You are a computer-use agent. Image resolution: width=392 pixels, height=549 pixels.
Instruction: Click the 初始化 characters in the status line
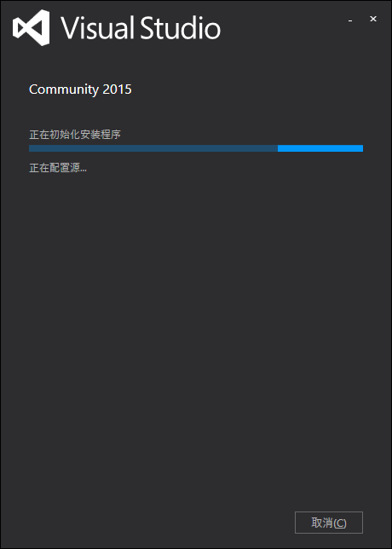click(x=65, y=135)
